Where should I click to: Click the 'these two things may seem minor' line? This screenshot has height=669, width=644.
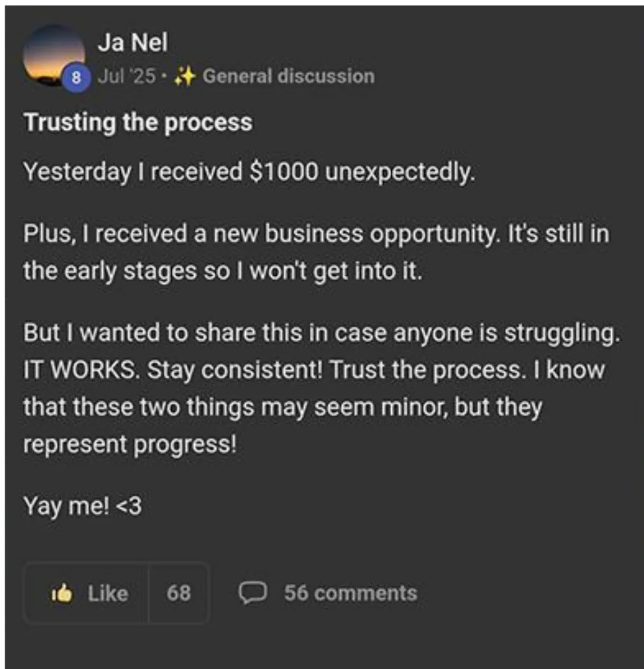click(x=282, y=407)
